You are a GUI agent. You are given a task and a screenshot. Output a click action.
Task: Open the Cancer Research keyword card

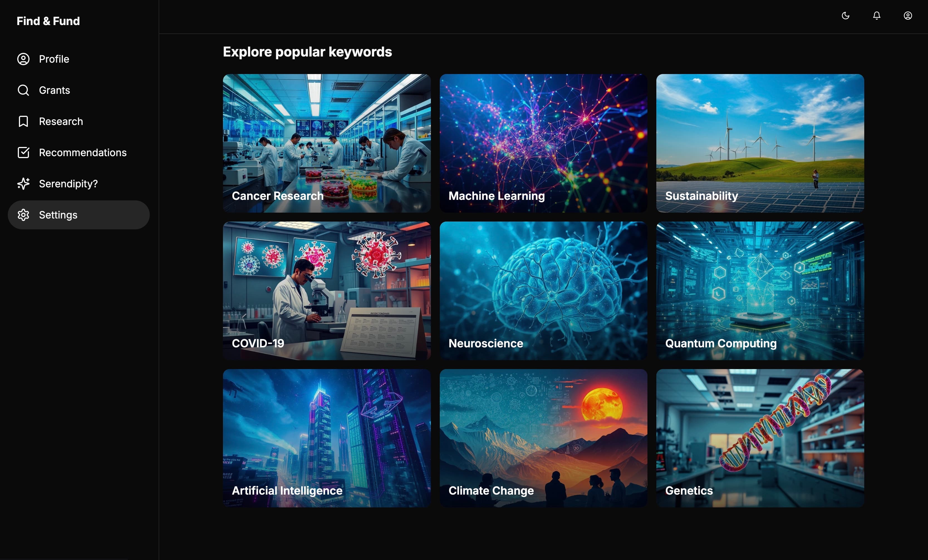coord(327,143)
